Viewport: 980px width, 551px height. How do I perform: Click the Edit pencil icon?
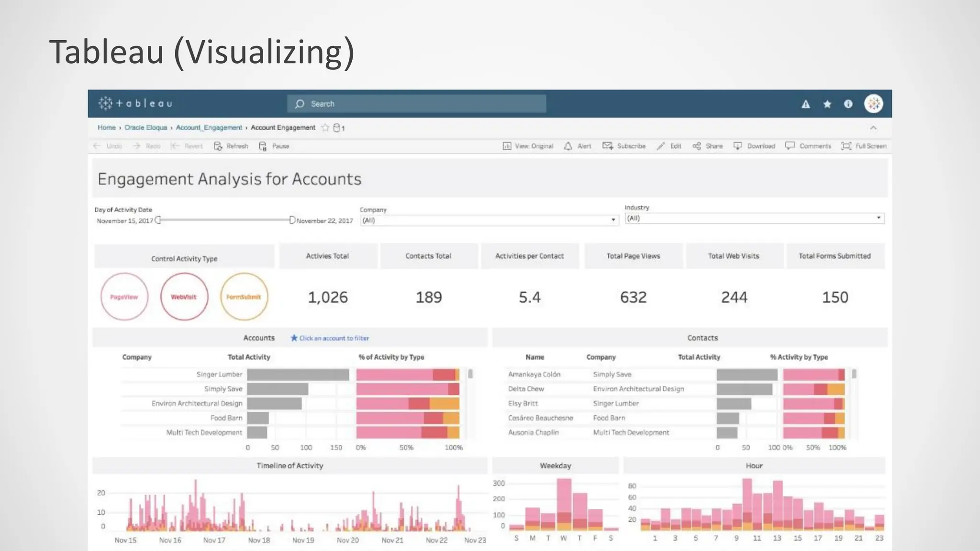click(661, 146)
